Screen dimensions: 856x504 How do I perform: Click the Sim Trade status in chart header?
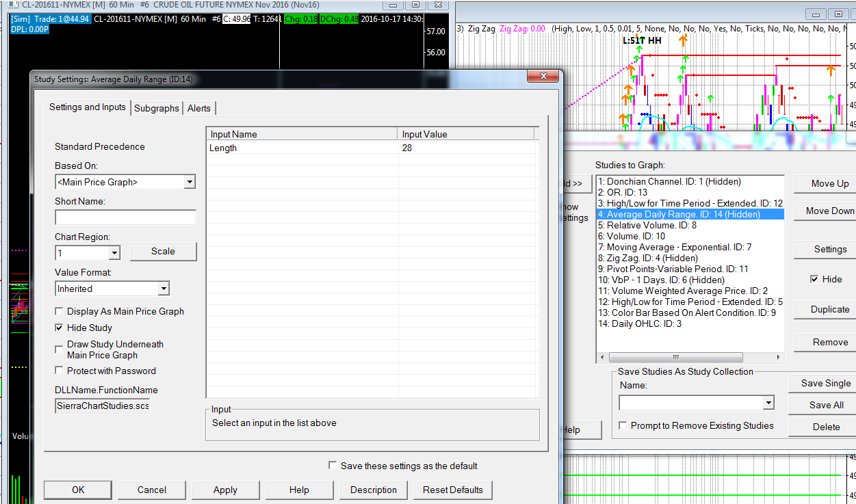point(50,18)
